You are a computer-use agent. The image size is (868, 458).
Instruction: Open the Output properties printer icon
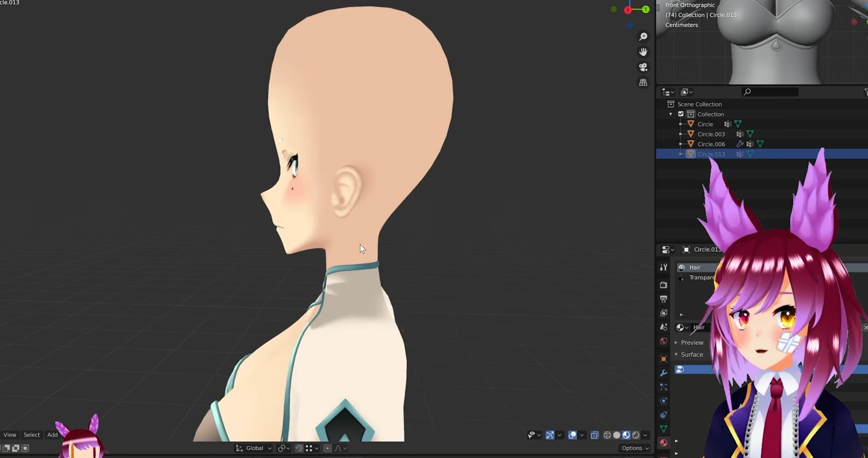pyautogui.click(x=664, y=299)
